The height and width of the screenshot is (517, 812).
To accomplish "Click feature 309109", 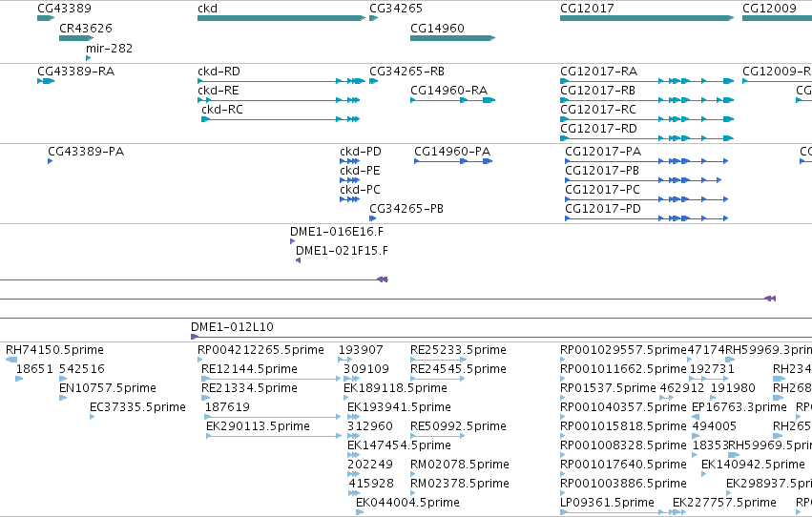I will (x=352, y=379).
